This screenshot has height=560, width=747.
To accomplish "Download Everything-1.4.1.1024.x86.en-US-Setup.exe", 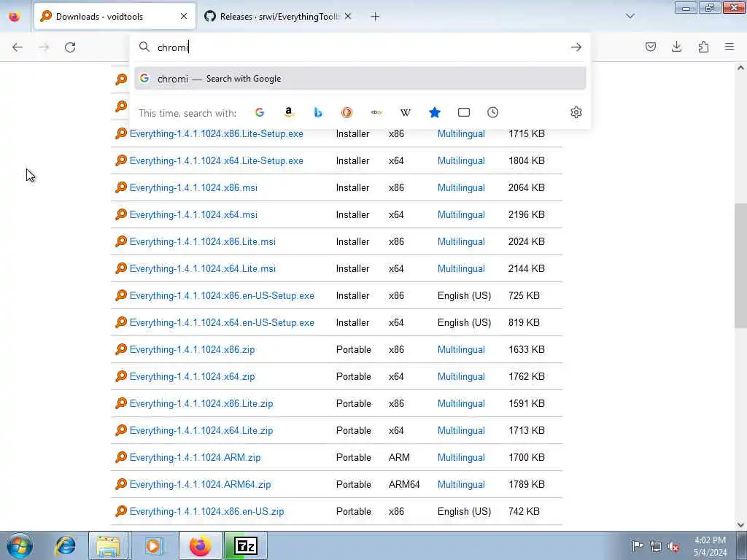I will 222,296.
